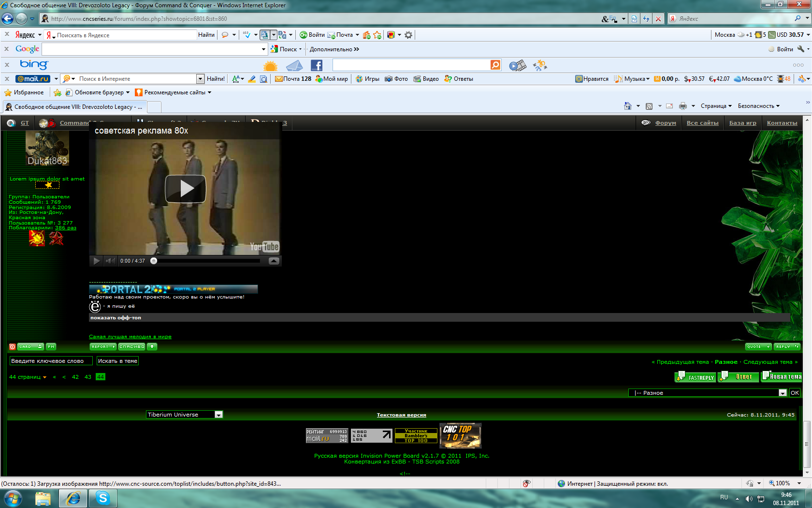The image size is (812, 508).
Task: Play the YouTube video with the center play button
Action: tap(186, 189)
